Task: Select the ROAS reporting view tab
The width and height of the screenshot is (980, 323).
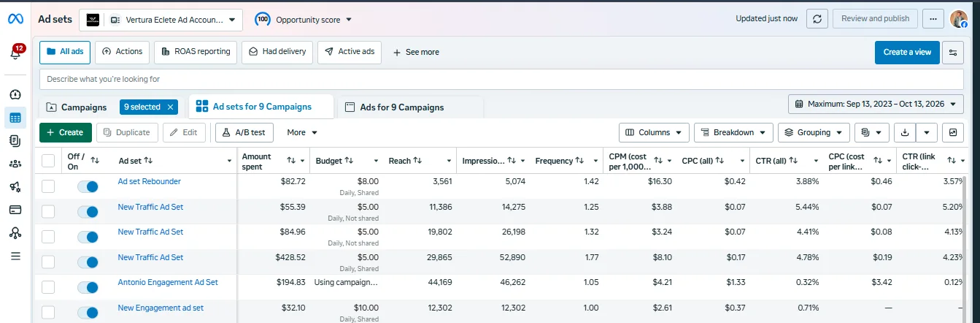Action: 195,52
